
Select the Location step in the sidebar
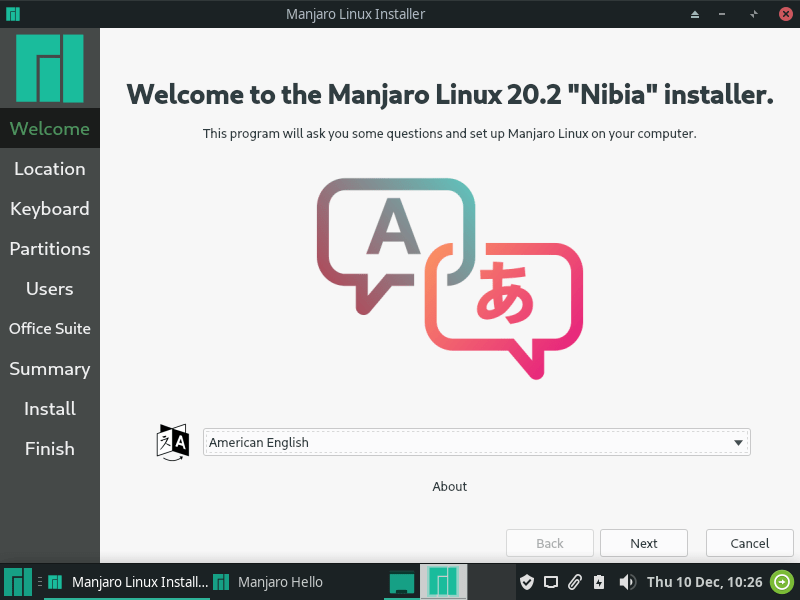[x=49, y=169]
